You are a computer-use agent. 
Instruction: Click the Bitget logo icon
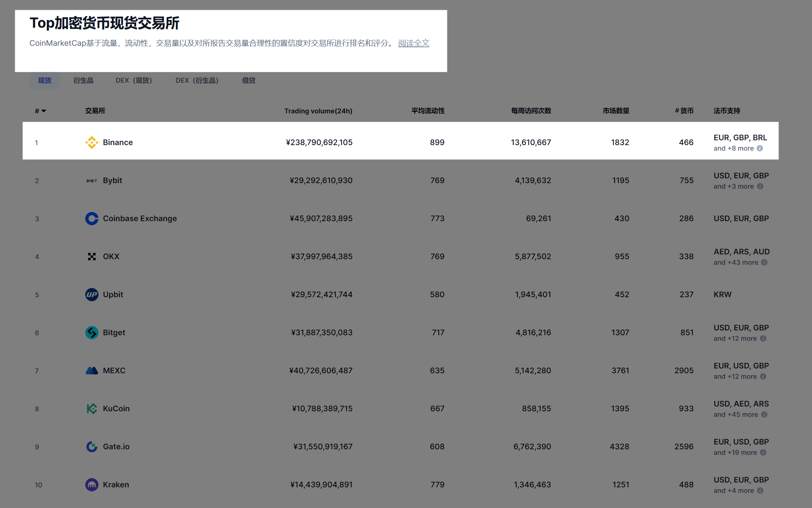(x=91, y=333)
